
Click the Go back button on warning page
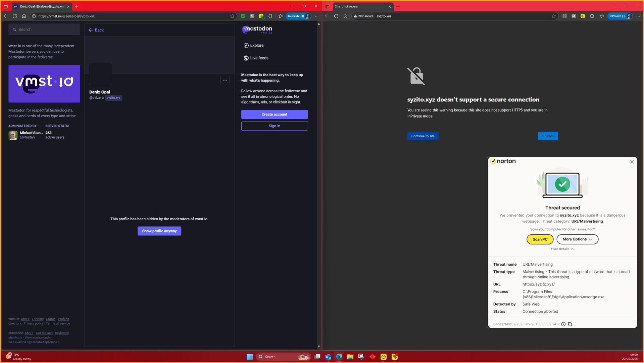click(x=548, y=136)
